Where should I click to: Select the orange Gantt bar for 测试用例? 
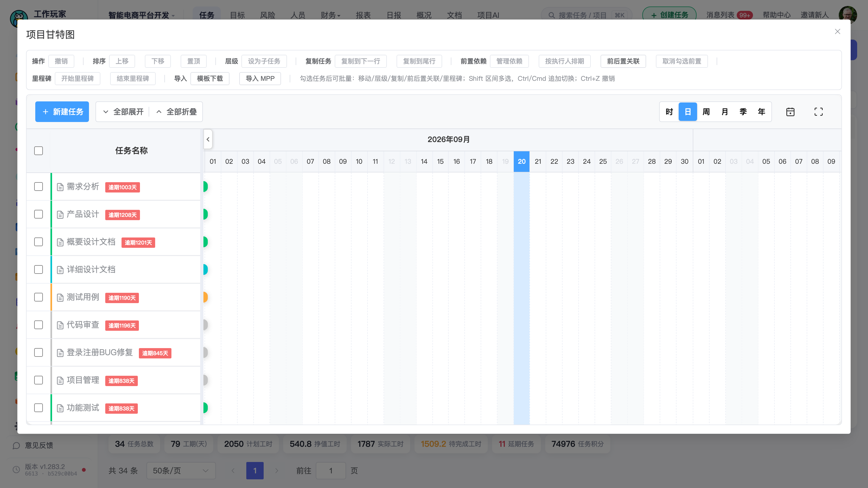pyautogui.click(x=206, y=297)
